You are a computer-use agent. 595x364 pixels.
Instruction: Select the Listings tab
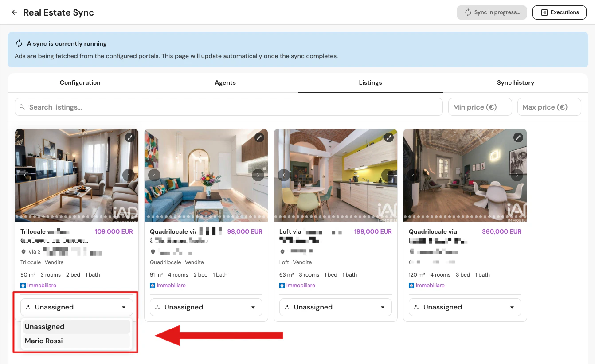(370, 82)
